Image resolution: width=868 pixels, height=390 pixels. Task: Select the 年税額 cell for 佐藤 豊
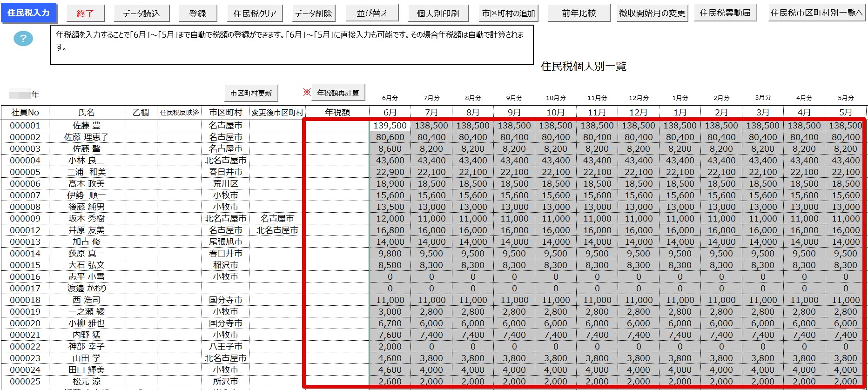337,126
